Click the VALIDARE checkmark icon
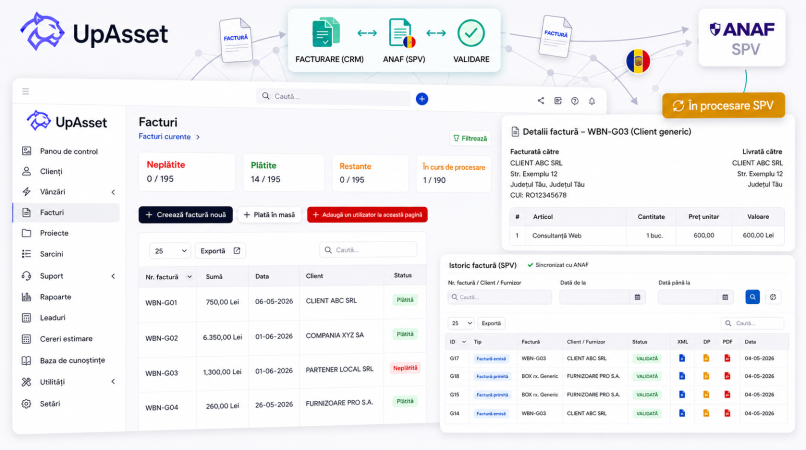Viewport: 806px width, 450px height. click(x=471, y=33)
